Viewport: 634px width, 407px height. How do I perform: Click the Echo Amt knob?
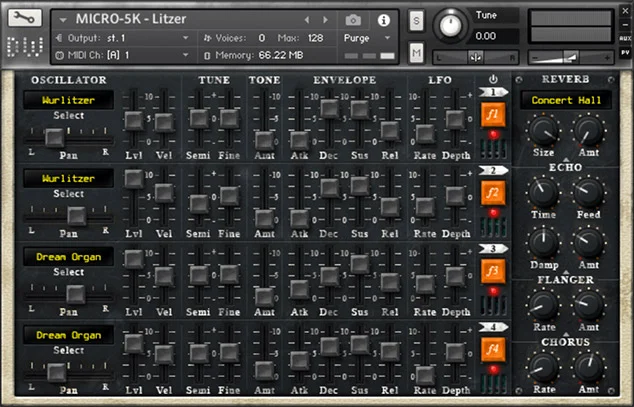(588, 244)
